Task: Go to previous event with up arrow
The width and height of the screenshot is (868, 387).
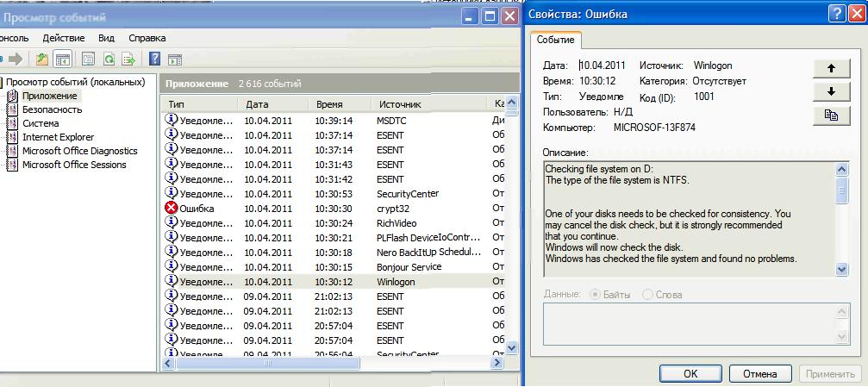Action: 831,67
